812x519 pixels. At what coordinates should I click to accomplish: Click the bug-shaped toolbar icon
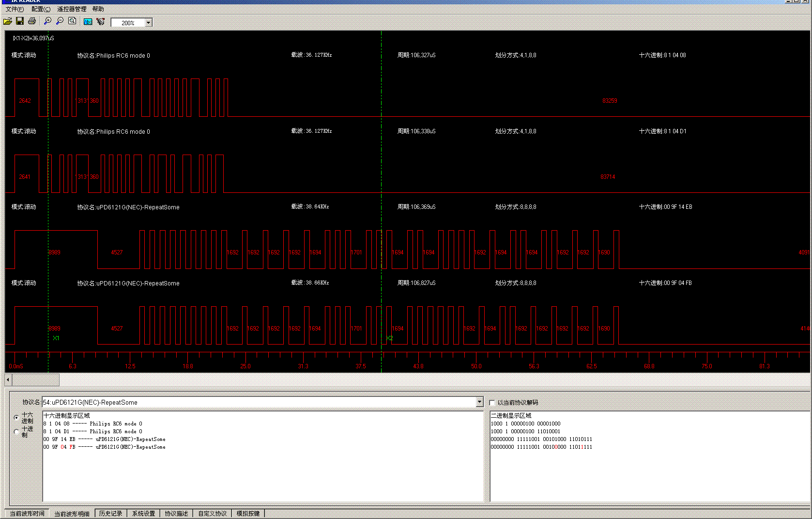point(100,22)
